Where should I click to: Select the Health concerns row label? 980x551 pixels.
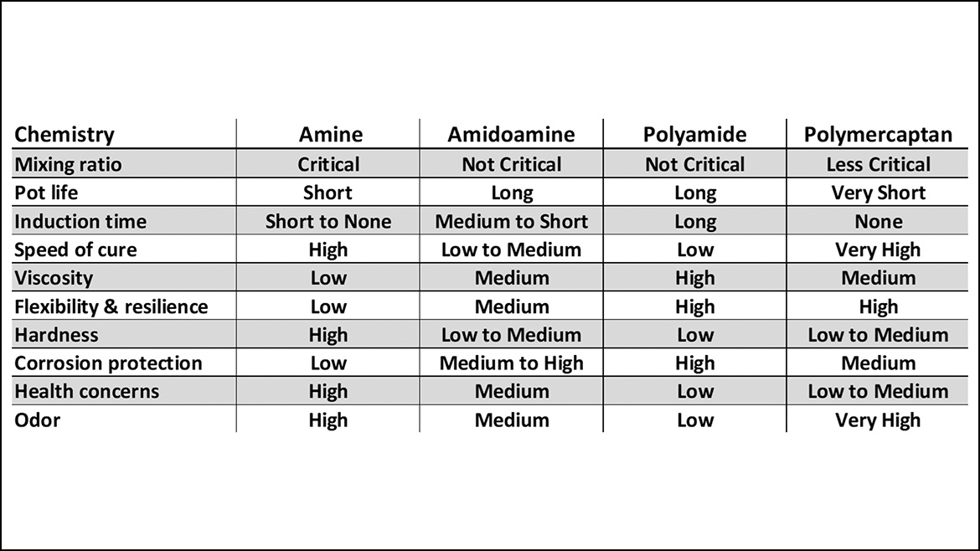click(86, 391)
